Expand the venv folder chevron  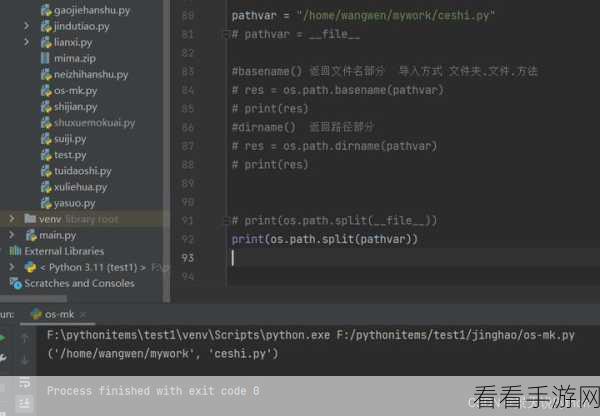tap(12, 219)
